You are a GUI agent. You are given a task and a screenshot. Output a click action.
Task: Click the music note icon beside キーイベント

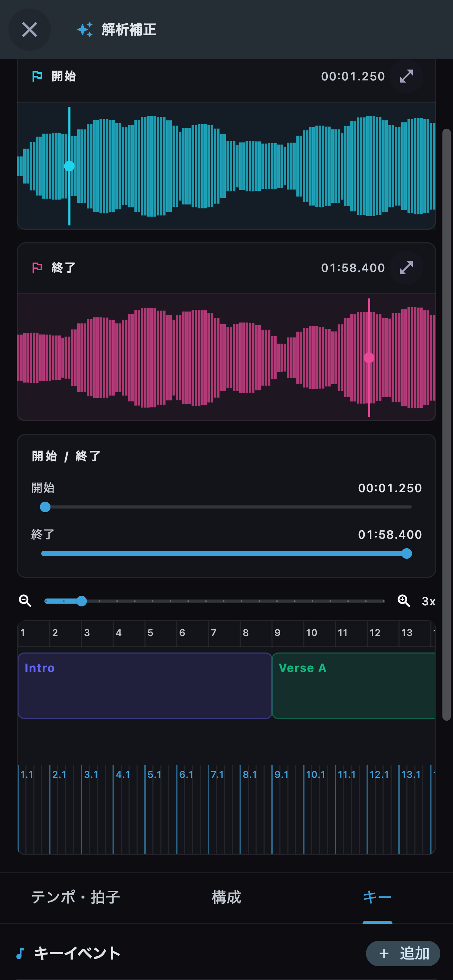pyautogui.click(x=20, y=954)
